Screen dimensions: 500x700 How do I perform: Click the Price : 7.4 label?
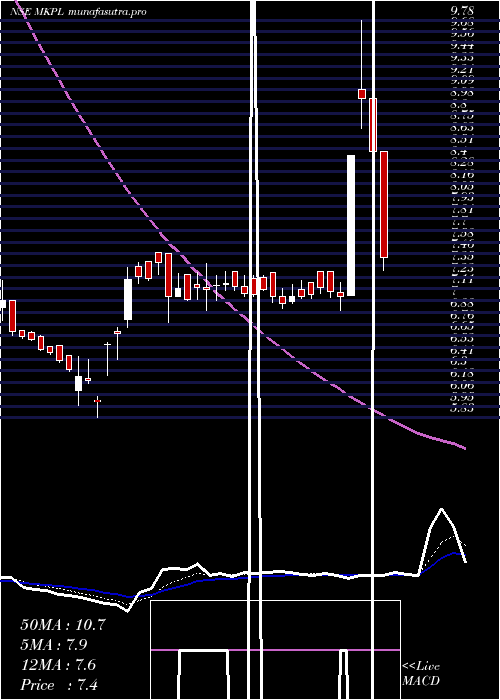click(x=59, y=685)
